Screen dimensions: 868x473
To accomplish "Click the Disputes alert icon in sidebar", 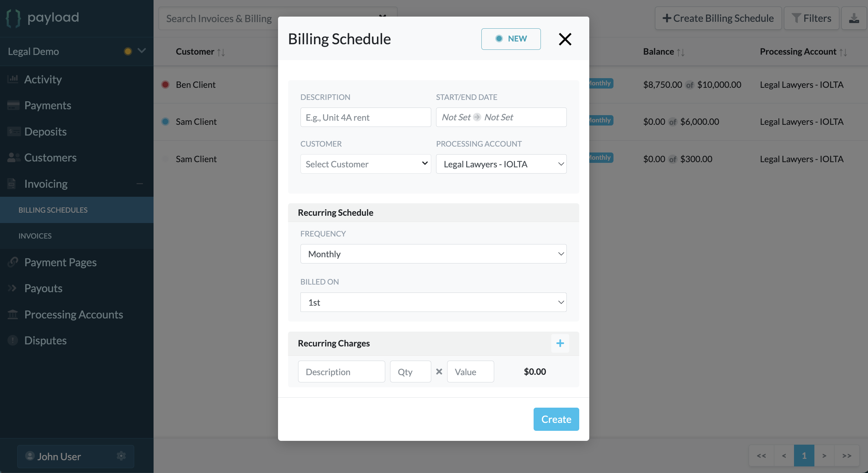I will 13,340.
